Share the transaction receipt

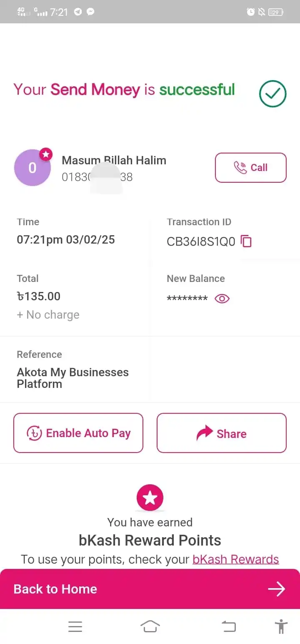coord(222,433)
